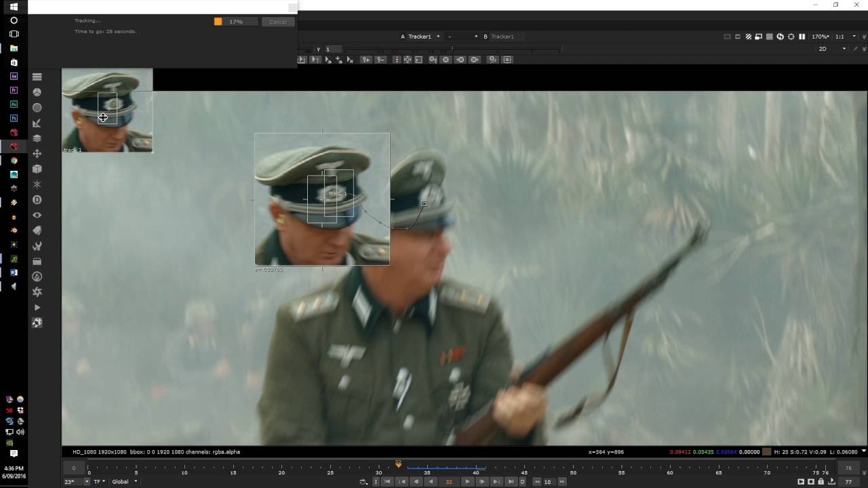Open Adobe Photoshop from taskbar
Screen dimensions: 868x488
click(14, 118)
